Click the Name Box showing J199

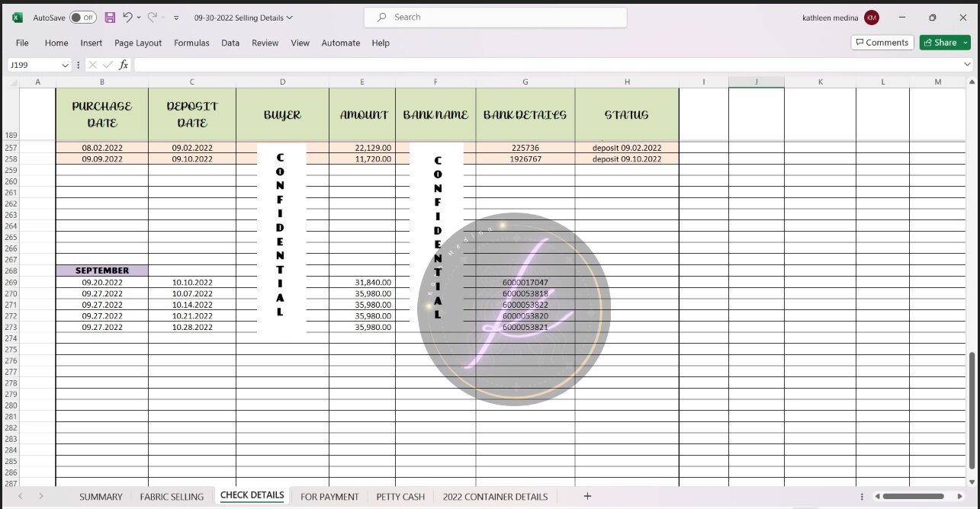click(x=33, y=65)
